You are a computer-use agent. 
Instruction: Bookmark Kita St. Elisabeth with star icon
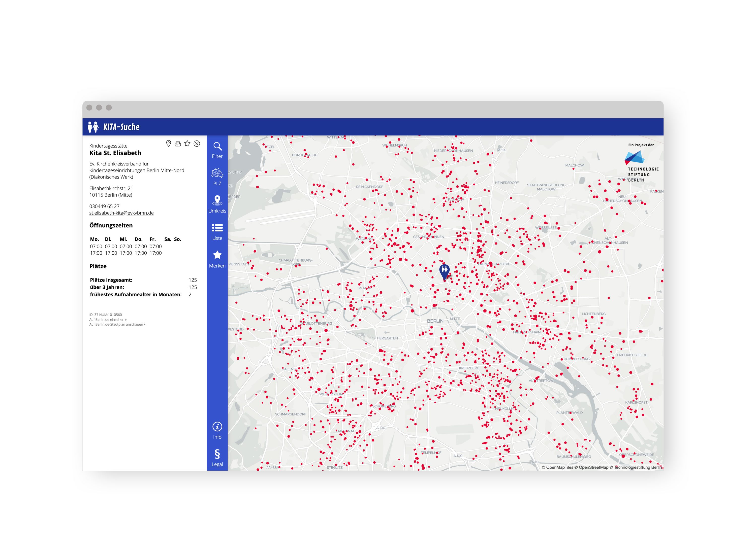[187, 144]
